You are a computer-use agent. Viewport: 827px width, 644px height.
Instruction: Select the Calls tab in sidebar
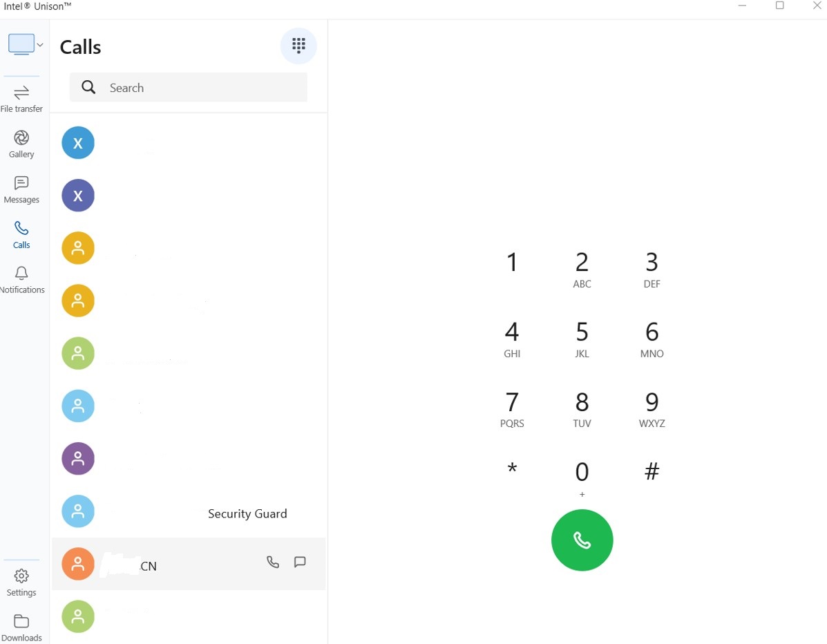21,234
